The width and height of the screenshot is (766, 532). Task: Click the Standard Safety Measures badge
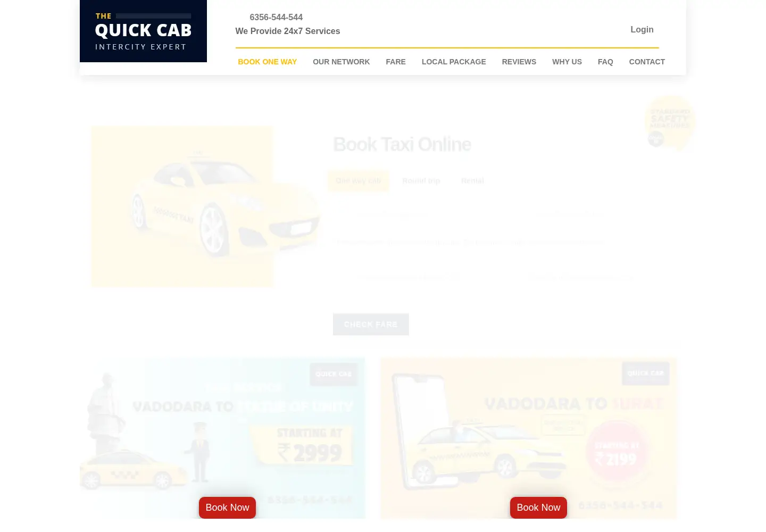point(670,123)
